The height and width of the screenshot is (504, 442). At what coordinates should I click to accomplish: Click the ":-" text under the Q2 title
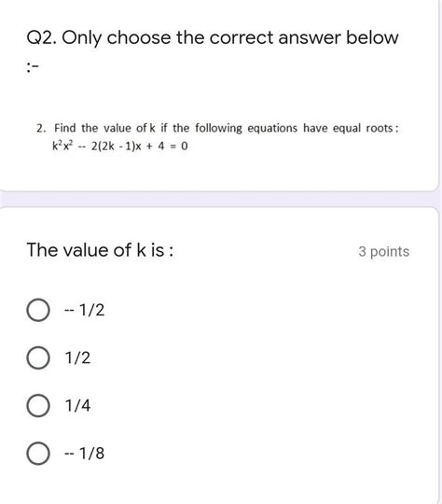(x=33, y=67)
